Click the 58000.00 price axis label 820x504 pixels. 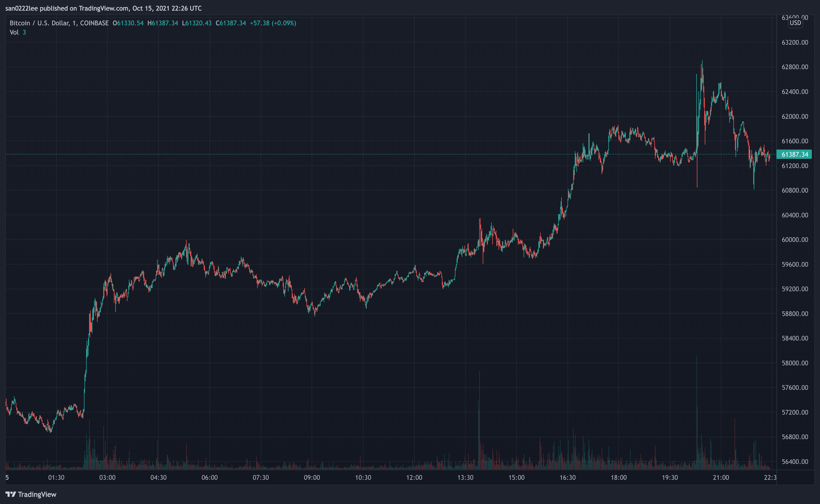pyautogui.click(x=795, y=363)
